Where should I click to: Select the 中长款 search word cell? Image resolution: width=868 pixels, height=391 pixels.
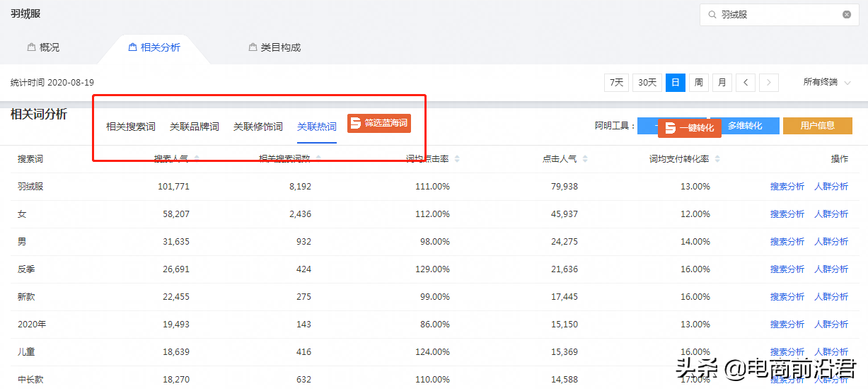point(30,380)
